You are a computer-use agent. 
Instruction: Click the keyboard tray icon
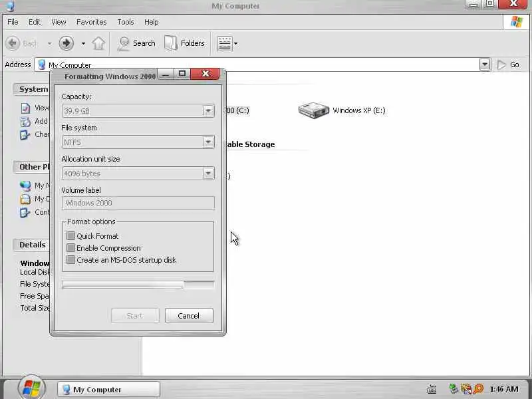click(432, 389)
